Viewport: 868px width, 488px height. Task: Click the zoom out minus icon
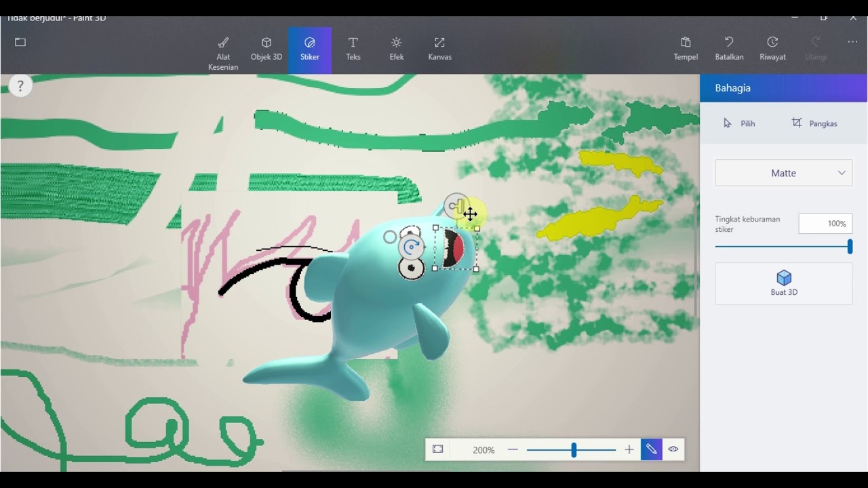pos(513,449)
